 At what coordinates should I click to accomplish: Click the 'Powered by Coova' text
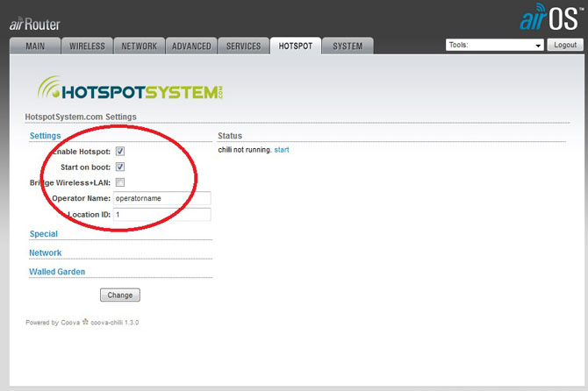(53, 322)
